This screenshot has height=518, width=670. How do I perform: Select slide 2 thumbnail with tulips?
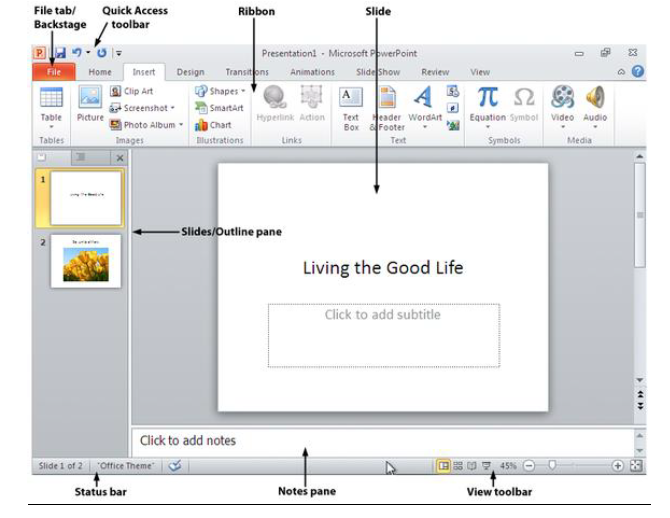point(86,261)
